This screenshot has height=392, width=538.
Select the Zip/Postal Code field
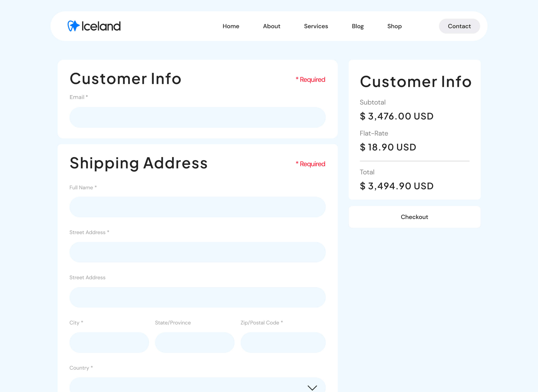click(283, 342)
